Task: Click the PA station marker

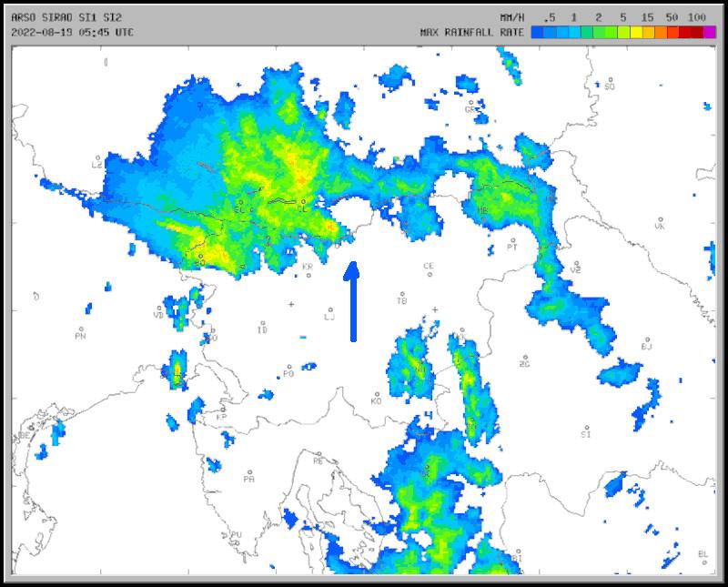Action: pos(248,471)
